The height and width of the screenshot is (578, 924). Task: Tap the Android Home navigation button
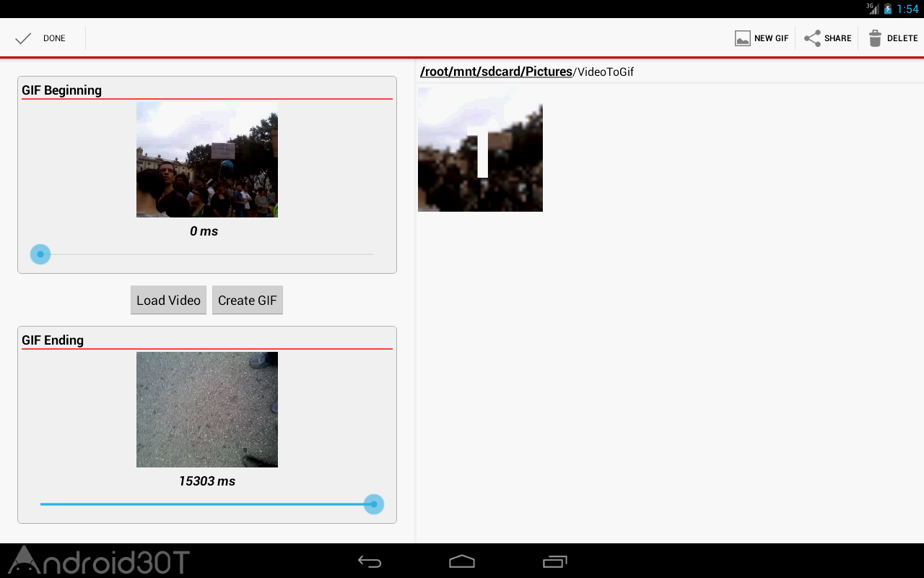click(x=462, y=561)
